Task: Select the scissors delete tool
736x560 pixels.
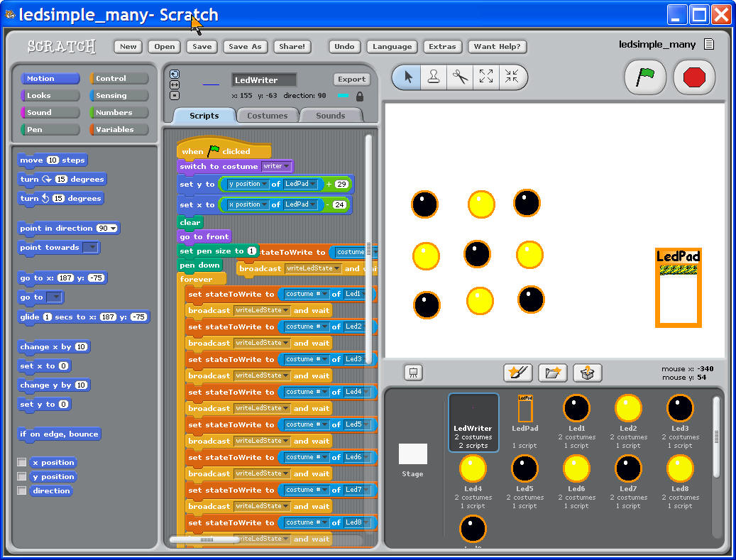Action: (460, 77)
